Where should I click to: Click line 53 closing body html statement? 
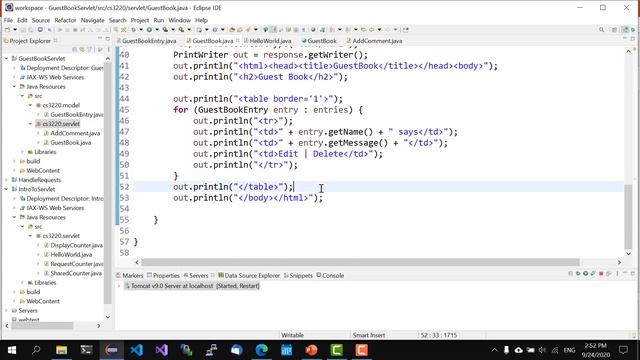pyautogui.click(x=248, y=198)
